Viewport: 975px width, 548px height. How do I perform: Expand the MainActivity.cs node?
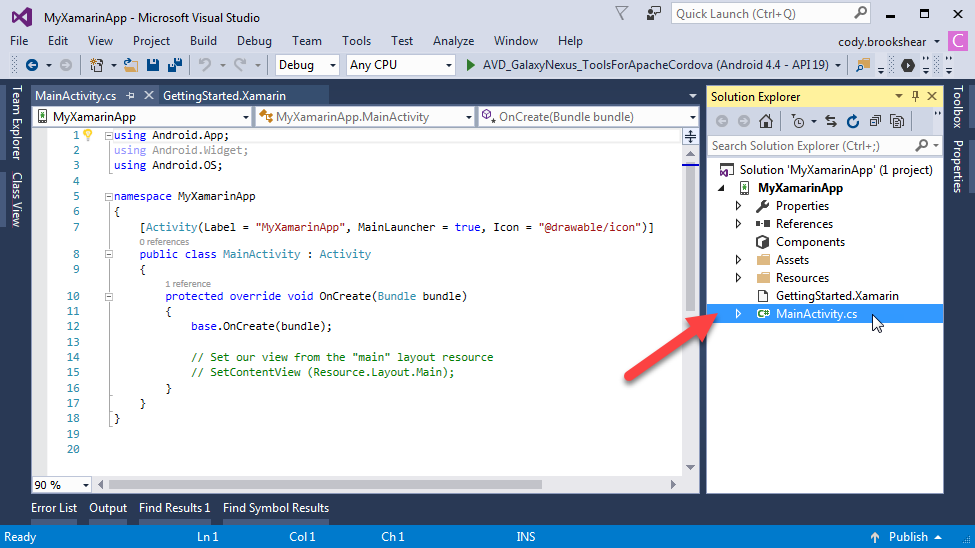738,314
